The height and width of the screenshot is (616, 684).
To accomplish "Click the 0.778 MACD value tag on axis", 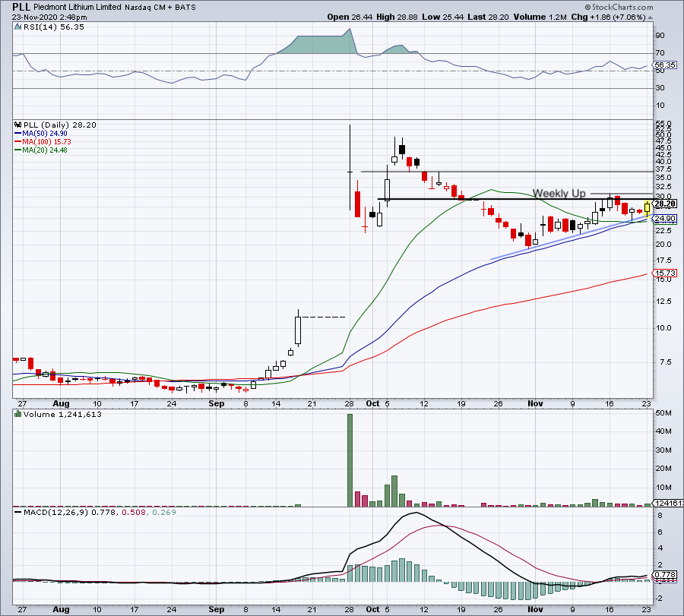I will pyautogui.click(x=665, y=575).
